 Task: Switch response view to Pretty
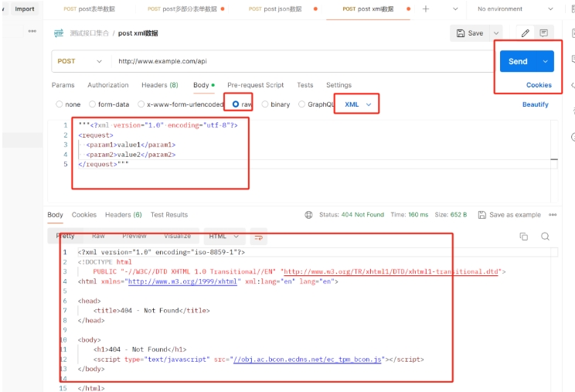(x=65, y=236)
